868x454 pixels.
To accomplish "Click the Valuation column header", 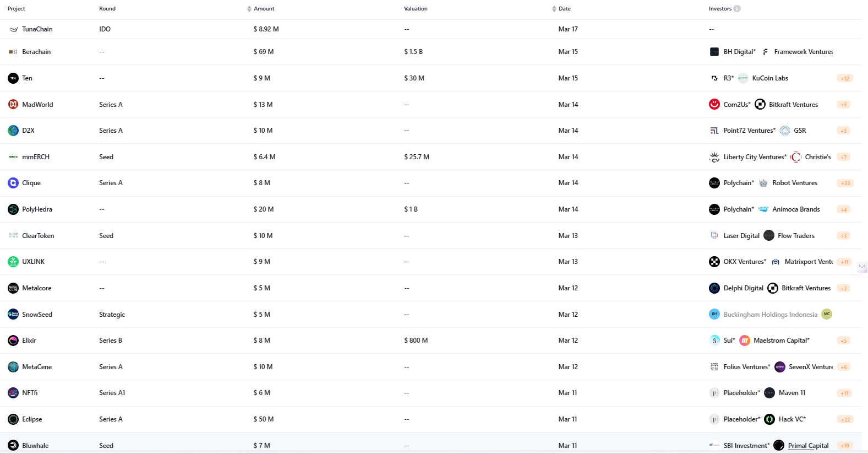I will (x=416, y=9).
